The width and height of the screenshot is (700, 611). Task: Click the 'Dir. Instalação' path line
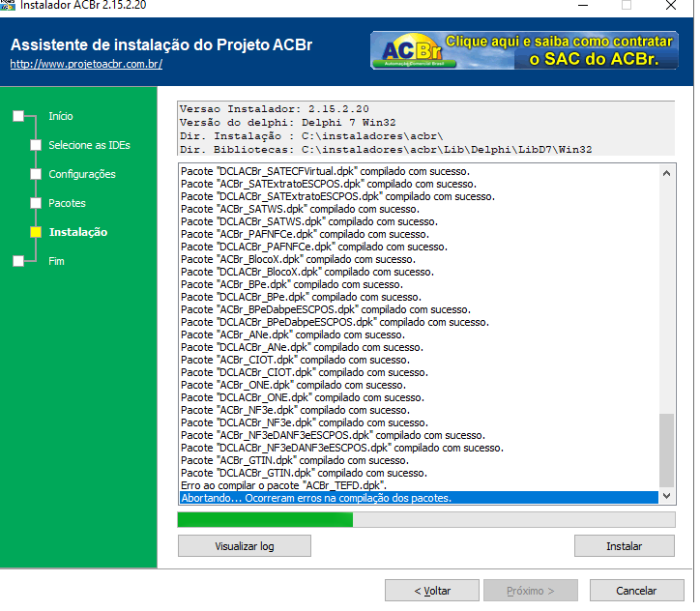311,136
